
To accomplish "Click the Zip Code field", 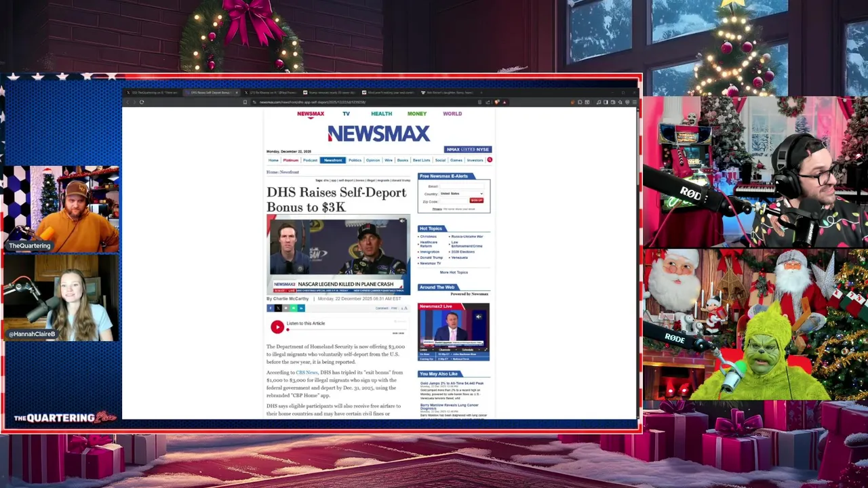I will click(454, 201).
